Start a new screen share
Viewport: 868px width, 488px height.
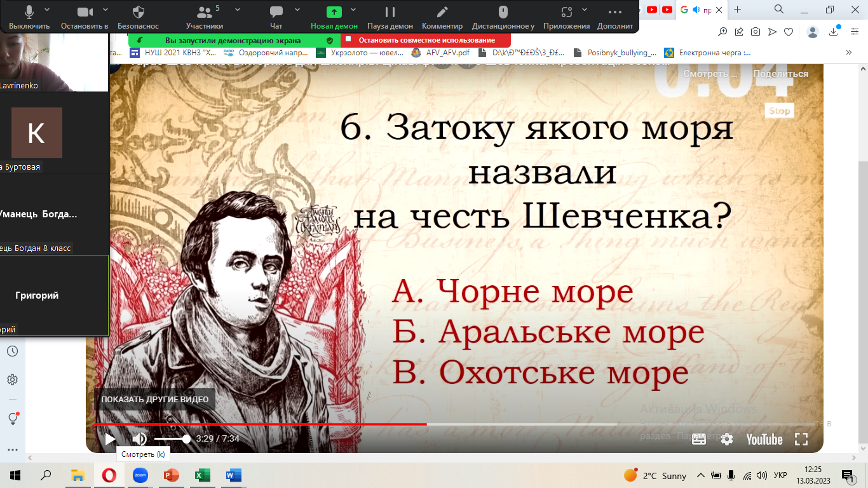tap(334, 17)
